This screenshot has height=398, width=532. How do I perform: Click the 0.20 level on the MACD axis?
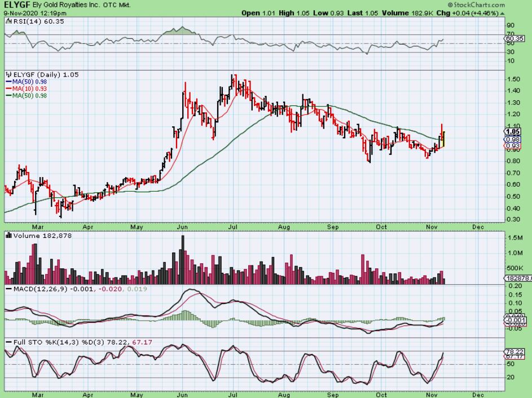[x=516, y=286]
